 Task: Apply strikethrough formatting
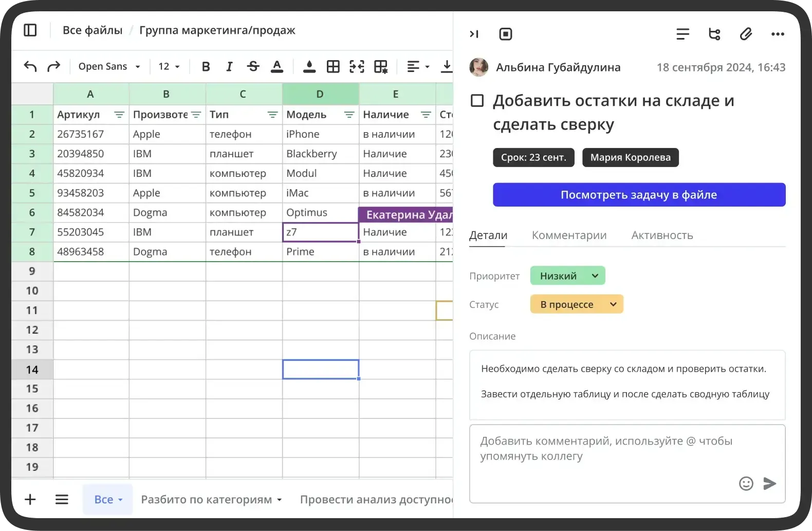[x=253, y=66]
